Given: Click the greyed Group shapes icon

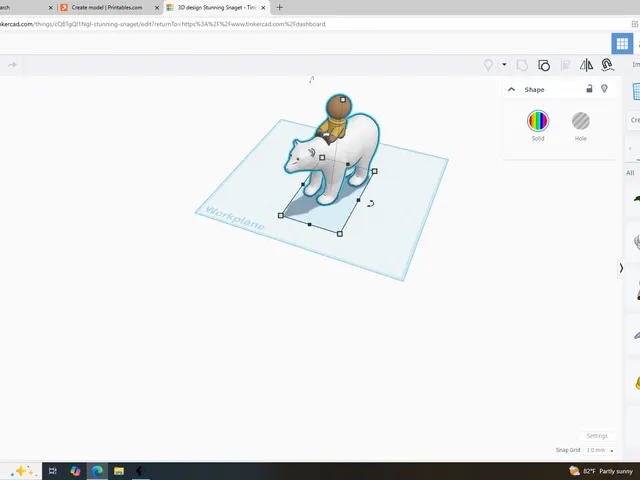Looking at the screenshot, I should point(522,65).
